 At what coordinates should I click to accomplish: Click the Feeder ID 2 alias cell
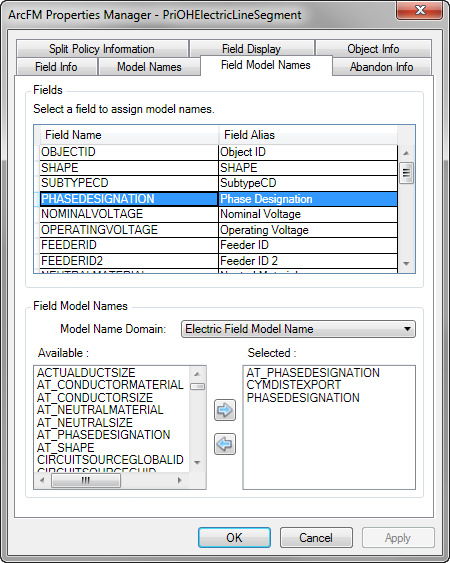[308, 261]
